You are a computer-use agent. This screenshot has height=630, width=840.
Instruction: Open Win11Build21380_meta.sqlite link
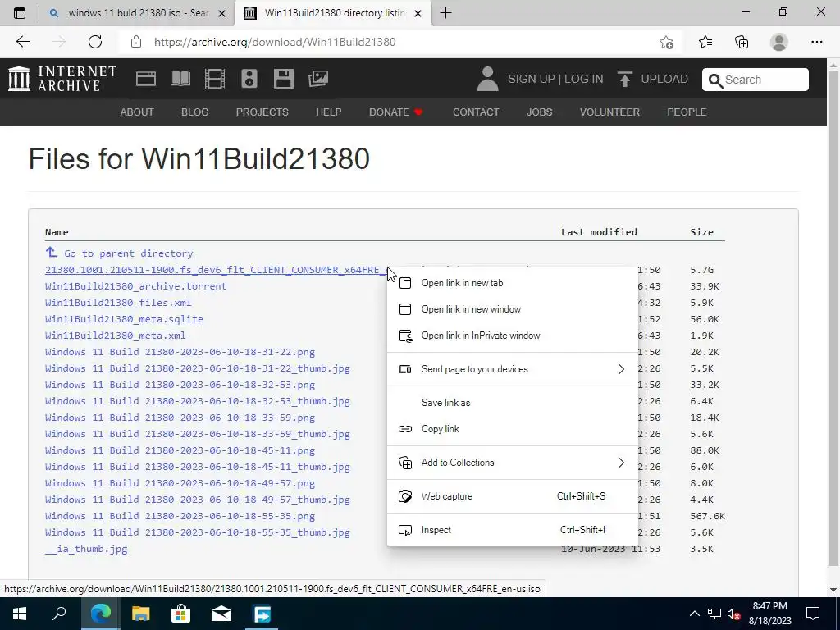[x=124, y=319]
